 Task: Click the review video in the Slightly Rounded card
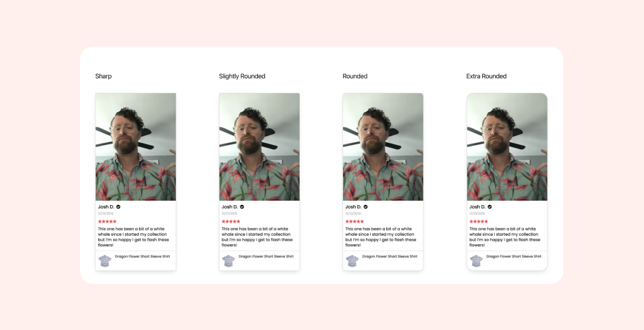point(259,147)
